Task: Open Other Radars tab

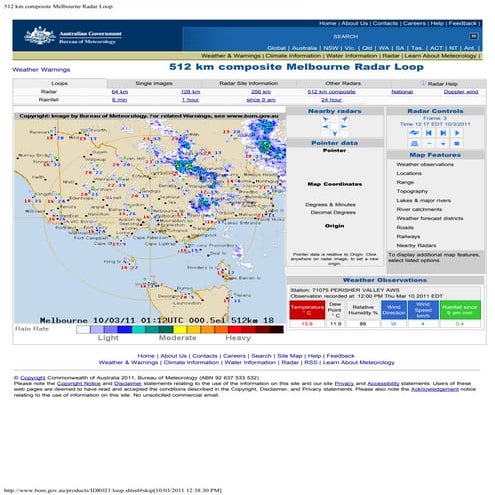Action: pyautogui.click(x=343, y=83)
